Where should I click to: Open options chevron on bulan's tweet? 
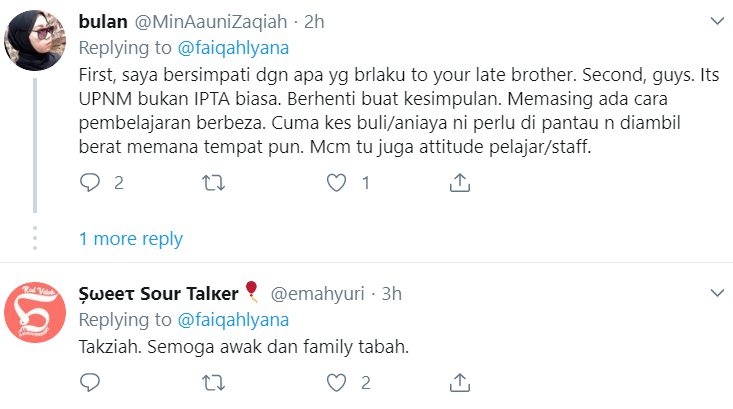click(x=717, y=21)
